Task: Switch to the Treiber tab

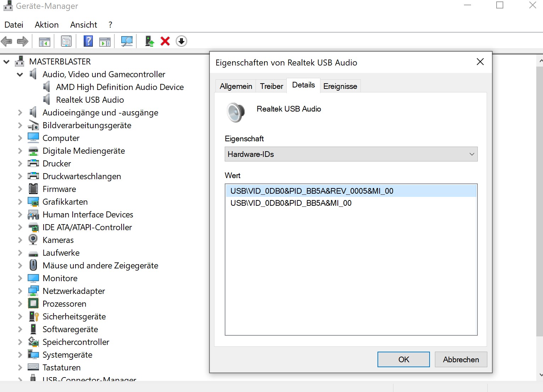Action: coord(271,86)
